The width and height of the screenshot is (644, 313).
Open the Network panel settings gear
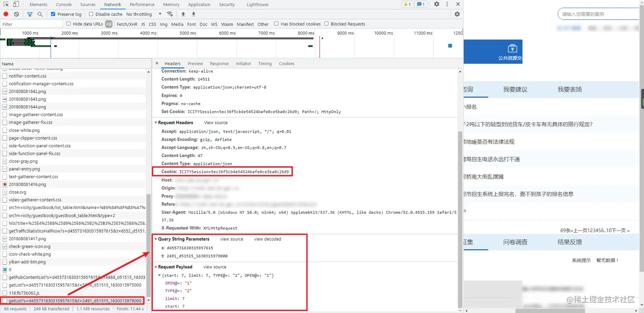[x=457, y=14]
